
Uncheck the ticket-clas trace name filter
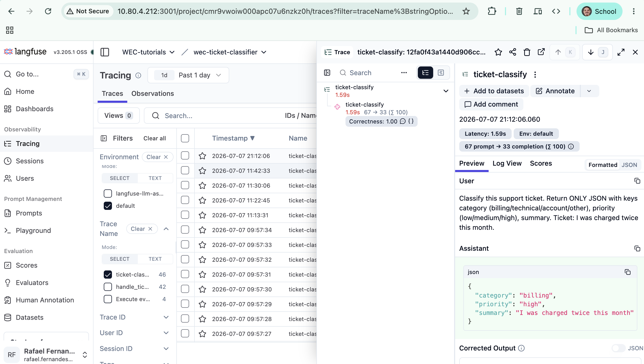(108, 275)
